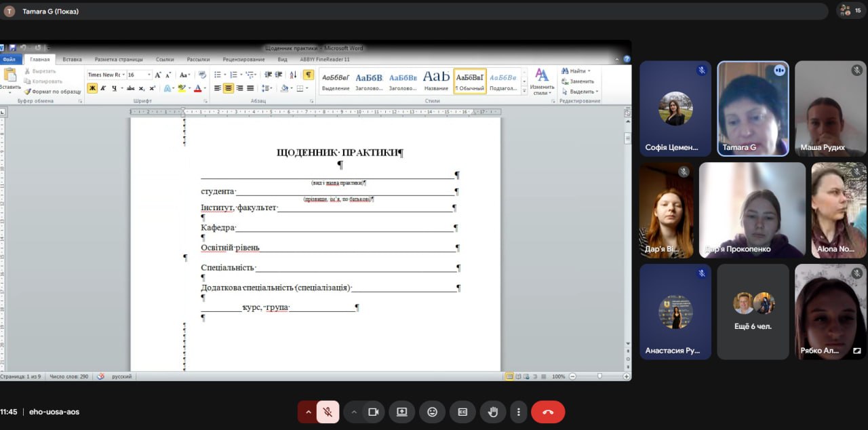
Task: Open the emoji reactions button
Action: click(432, 412)
